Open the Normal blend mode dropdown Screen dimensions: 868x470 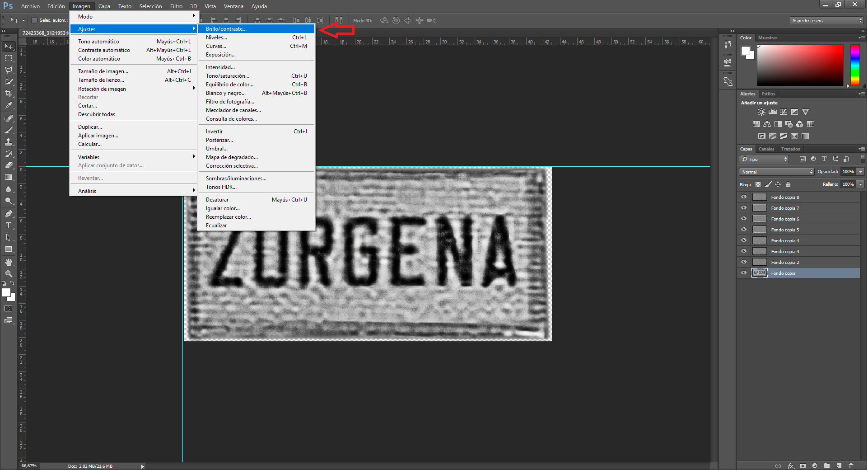click(777, 172)
